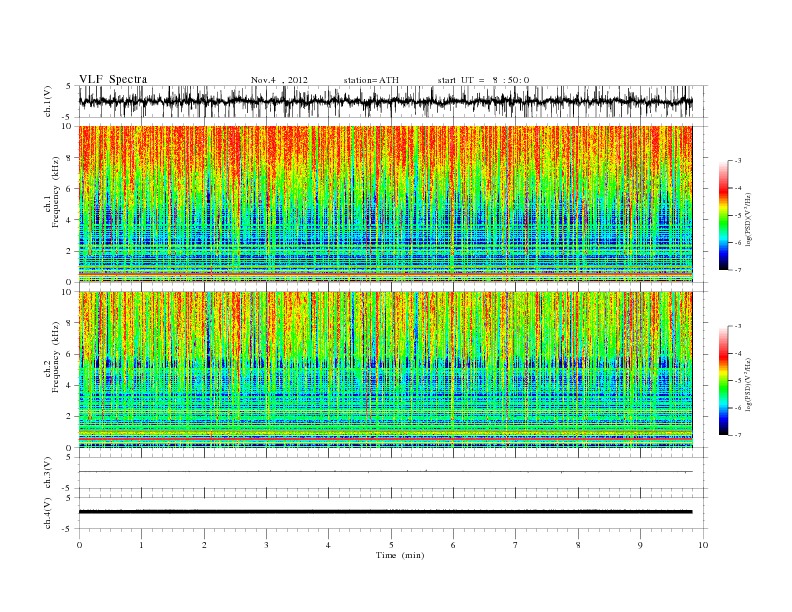The height and width of the screenshot is (612, 792).
Task: Click the ch.1 PSD color scale bar
Action: tap(723, 215)
